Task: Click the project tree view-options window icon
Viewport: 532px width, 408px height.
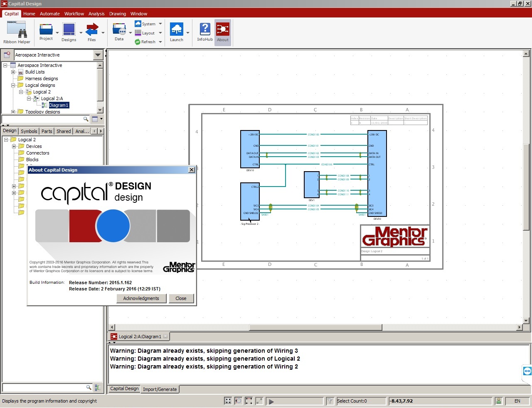Action: [x=95, y=119]
